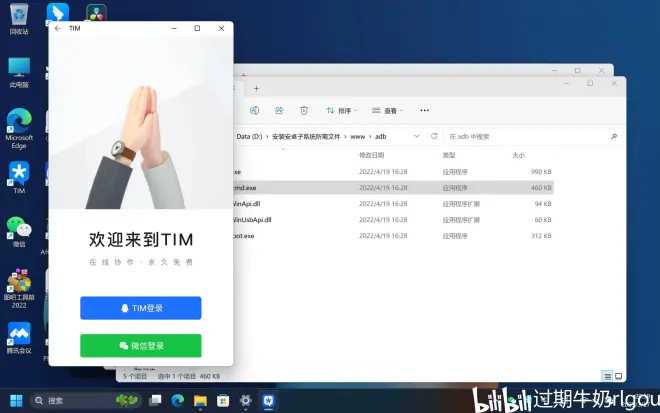This screenshot has height=413, width=660.
Task: Open the 查看 view dropdown
Action: [388, 110]
